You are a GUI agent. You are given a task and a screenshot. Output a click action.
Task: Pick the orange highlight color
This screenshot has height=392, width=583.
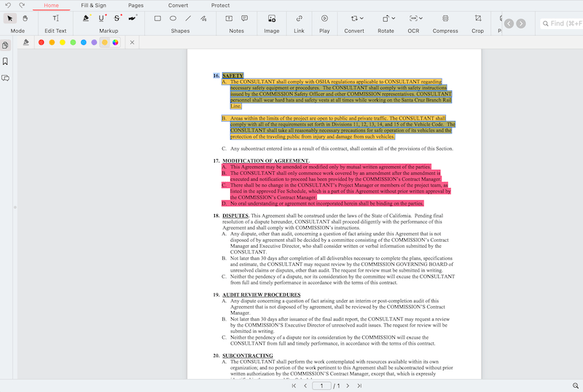[x=52, y=42]
